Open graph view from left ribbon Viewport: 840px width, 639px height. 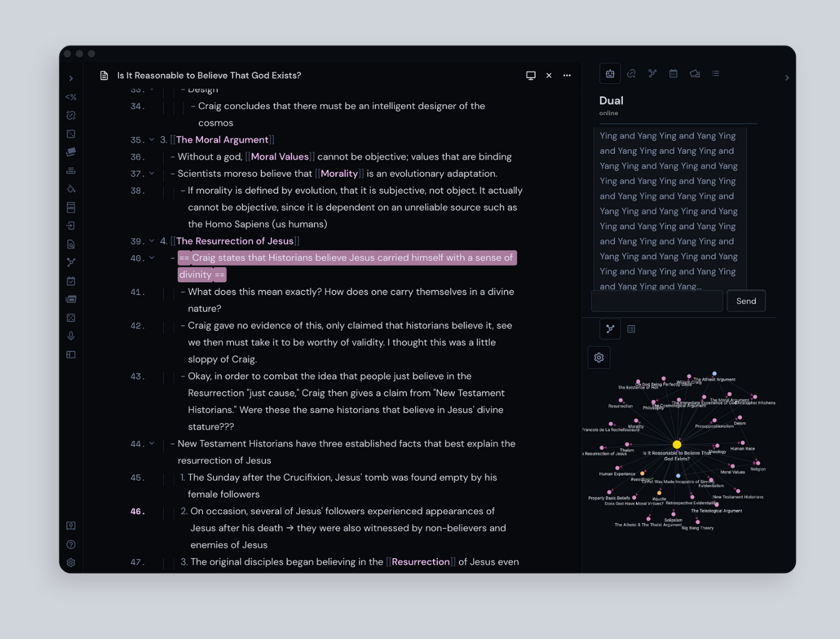pyautogui.click(x=71, y=262)
